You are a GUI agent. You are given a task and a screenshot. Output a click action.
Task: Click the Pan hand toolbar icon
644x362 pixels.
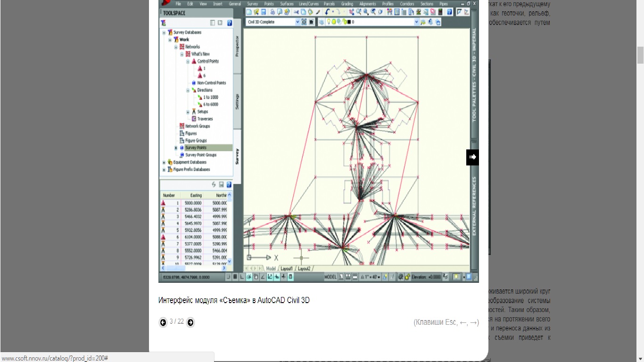(351, 12)
